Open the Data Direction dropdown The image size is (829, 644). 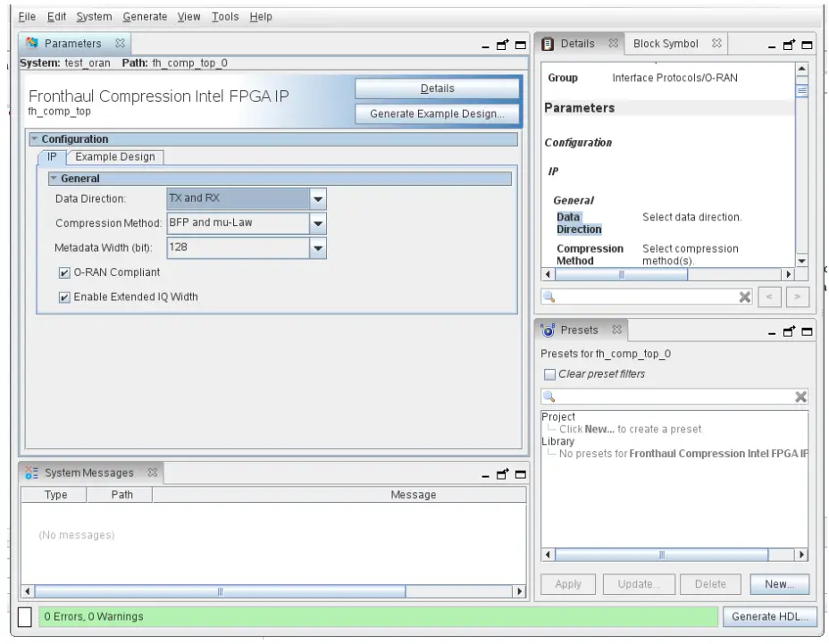pyautogui.click(x=317, y=198)
